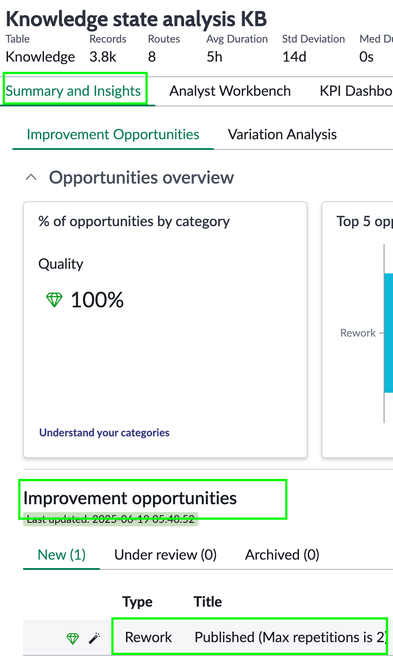Switch to the Analyst Workbench tab
Screen dimensions: 393x659
pyautogui.click(x=230, y=91)
